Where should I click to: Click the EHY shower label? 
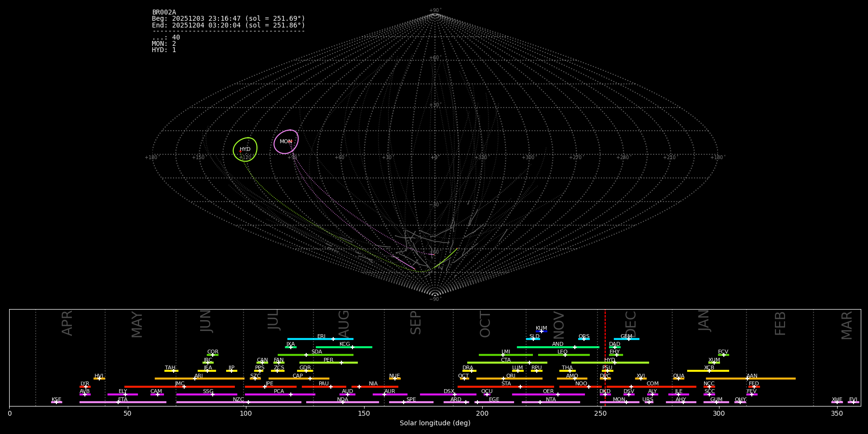[615, 352]
